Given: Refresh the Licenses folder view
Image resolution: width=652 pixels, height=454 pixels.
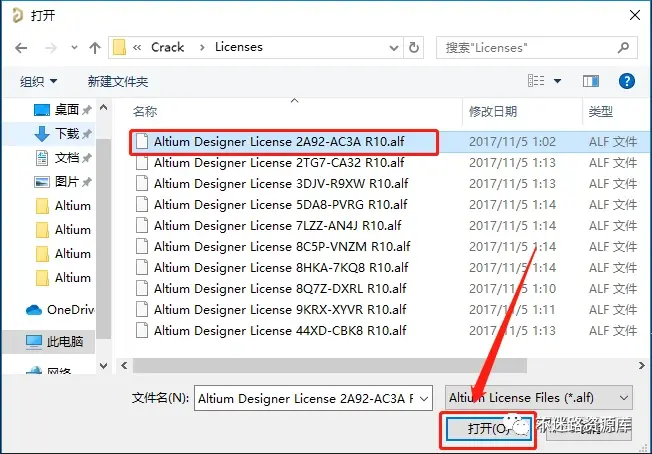Looking at the screenshot, I should 414,47.
